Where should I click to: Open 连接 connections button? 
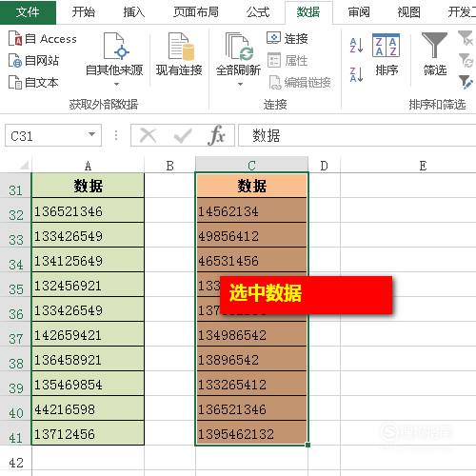[x=288, y=39]
